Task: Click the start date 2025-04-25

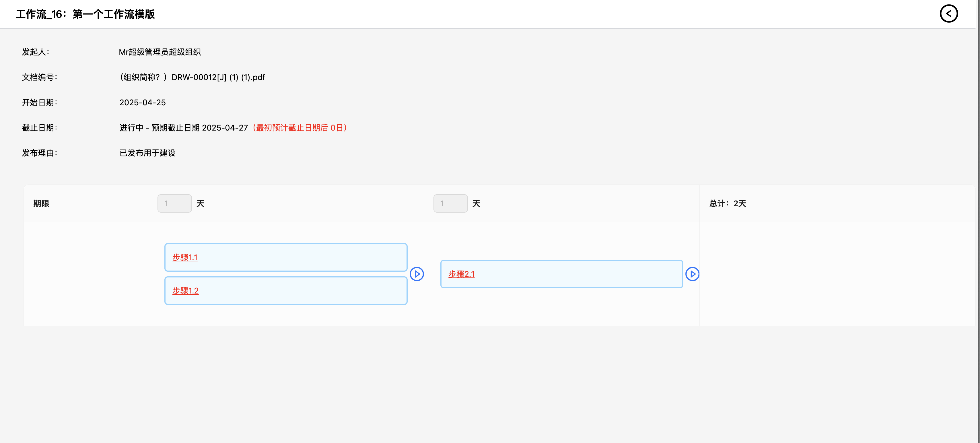Action: coord(142,103)
